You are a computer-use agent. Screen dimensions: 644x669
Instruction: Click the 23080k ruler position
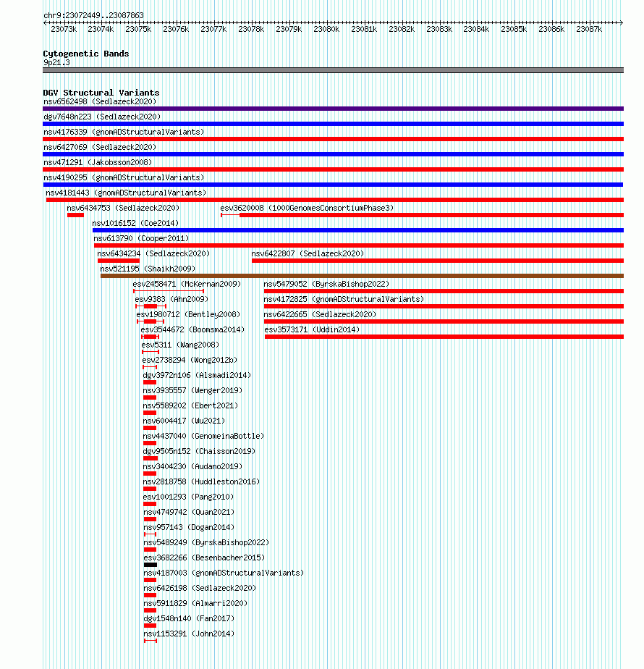pos(326,30)
